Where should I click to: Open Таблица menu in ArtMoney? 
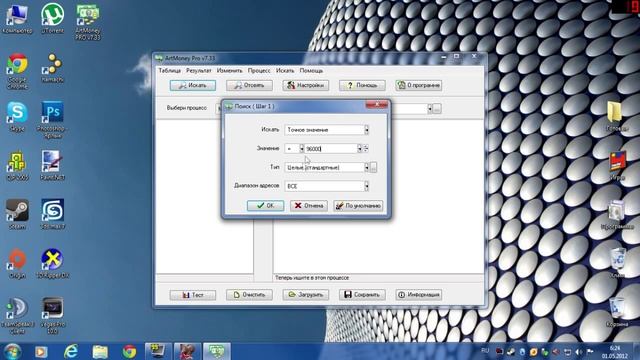coord(169,71)
